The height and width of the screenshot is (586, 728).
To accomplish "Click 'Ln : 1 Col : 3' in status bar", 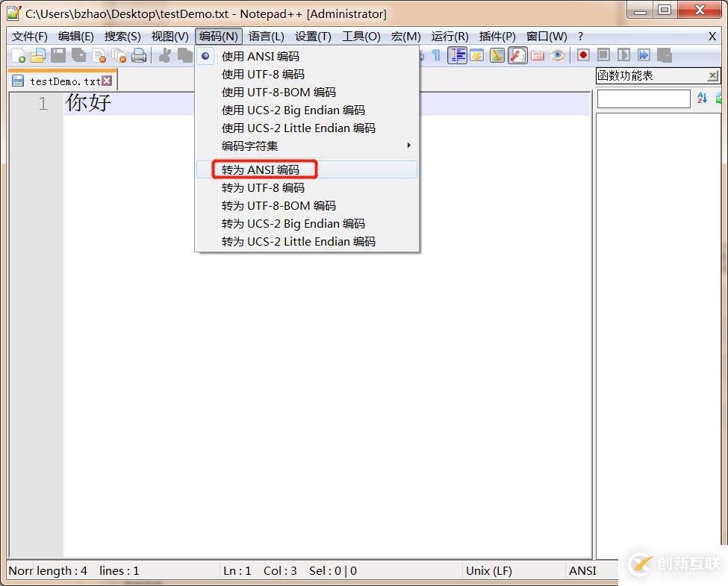I will pyautogui.click(x=260, y=570).
